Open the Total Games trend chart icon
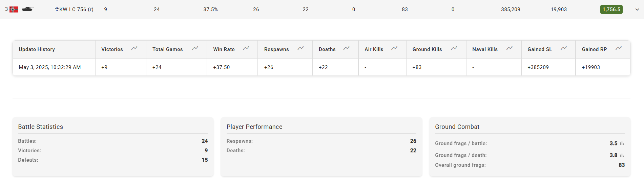This screenshot has width=644, height=183. point(195,48)
